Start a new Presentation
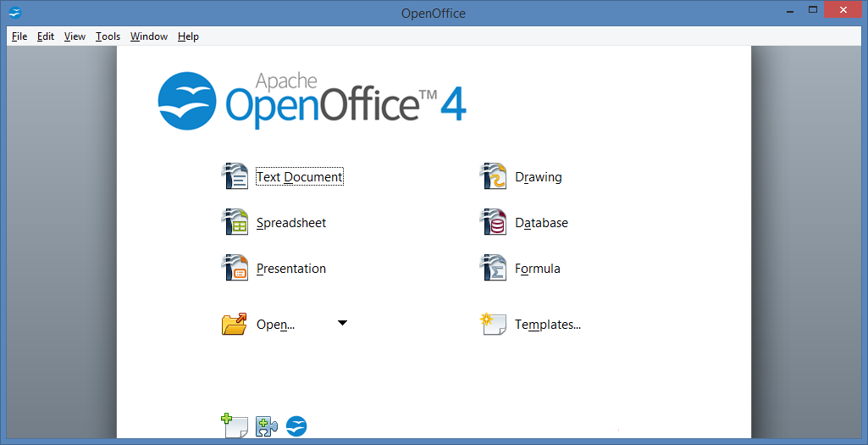The height and width of the screenshot is (445, 868). pos(291,269)
